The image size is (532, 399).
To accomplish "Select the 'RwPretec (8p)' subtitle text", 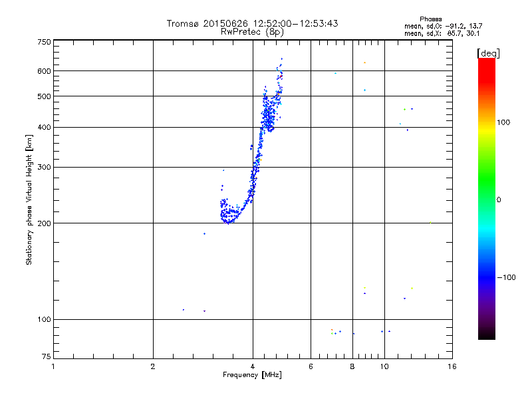I will [x=252, y=32].
